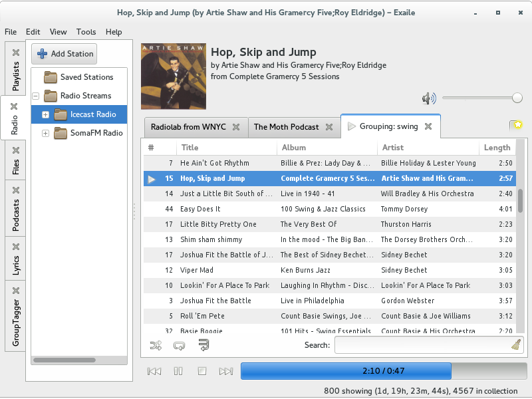Screen dimensions: 532x399
Task: Skip to the previous track
Action: 154,371
